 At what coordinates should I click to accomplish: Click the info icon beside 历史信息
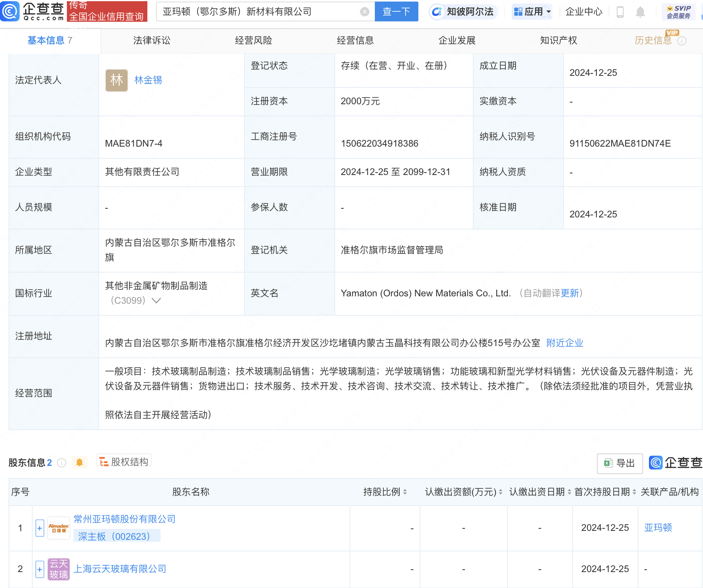point(682,41)
